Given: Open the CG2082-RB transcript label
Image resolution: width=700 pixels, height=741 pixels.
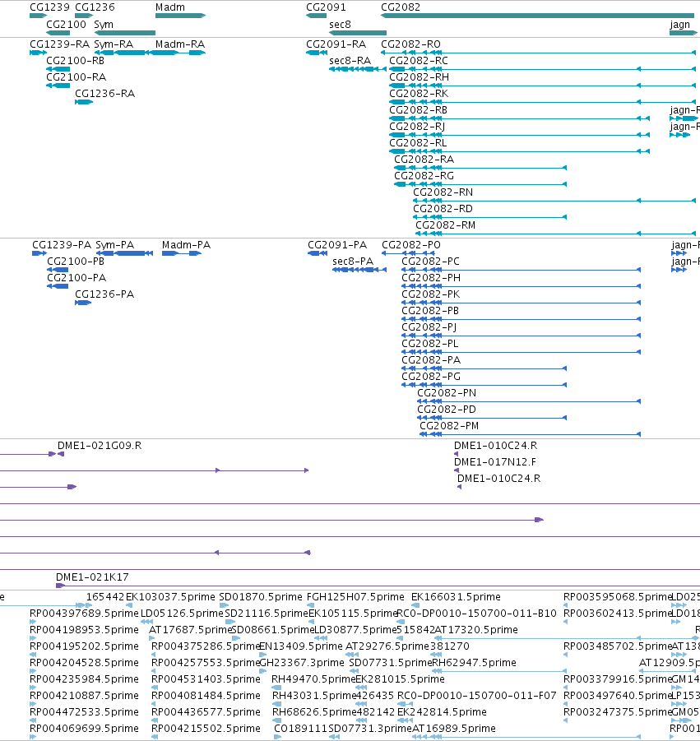Looking at the screenshot, I should pos(419,109).
